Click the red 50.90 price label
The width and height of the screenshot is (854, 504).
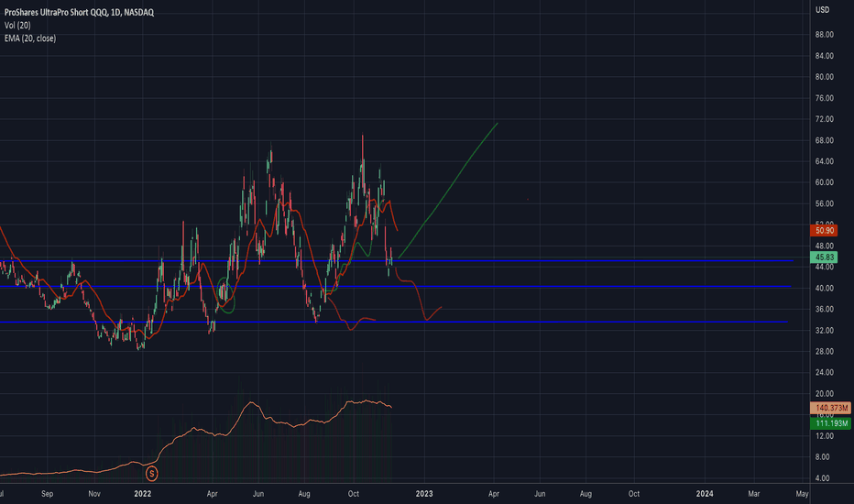824,231
